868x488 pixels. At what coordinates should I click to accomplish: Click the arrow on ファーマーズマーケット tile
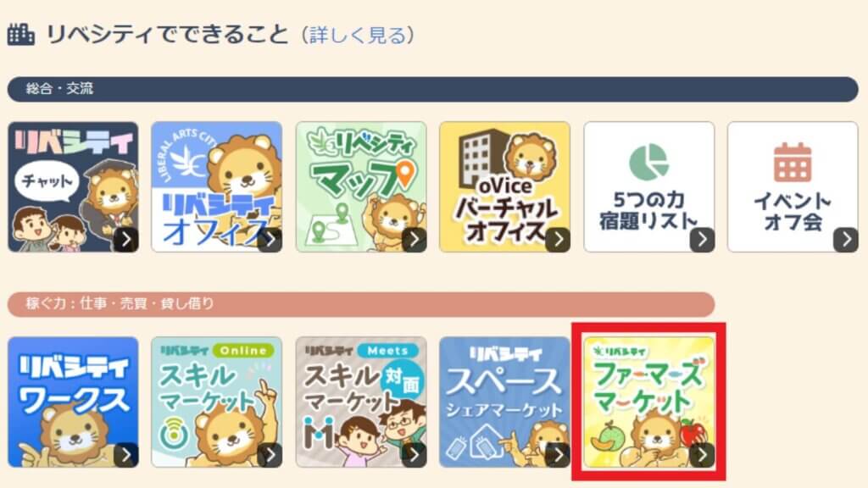point(702,455)
